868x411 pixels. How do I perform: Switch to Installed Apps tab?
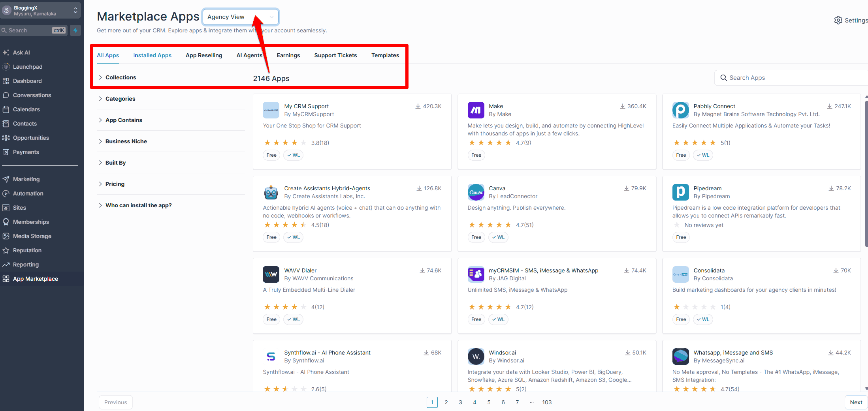tap(152, 55)
